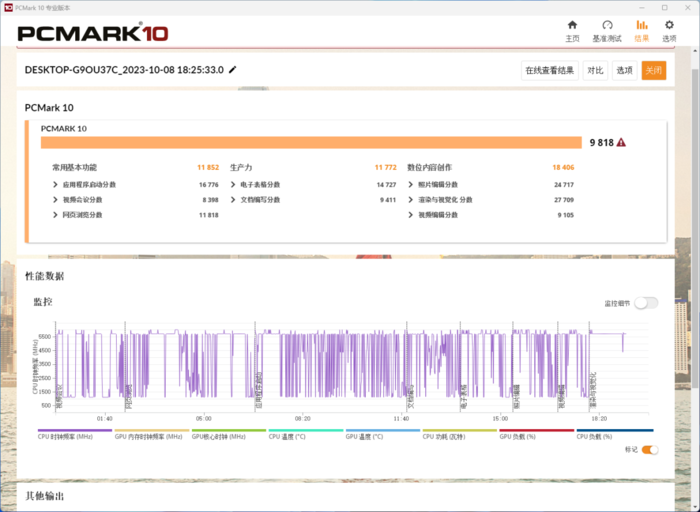Toggle GPU 负载 (%) legend item
Viewport: 700px width, 512px height.
point(537,434)
